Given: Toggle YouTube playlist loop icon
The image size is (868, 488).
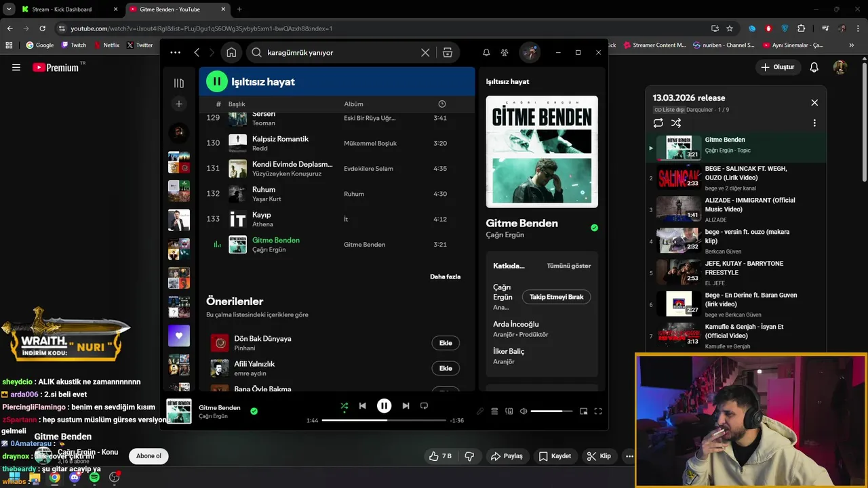Looking at the screenshot, I should click(658, 123).
